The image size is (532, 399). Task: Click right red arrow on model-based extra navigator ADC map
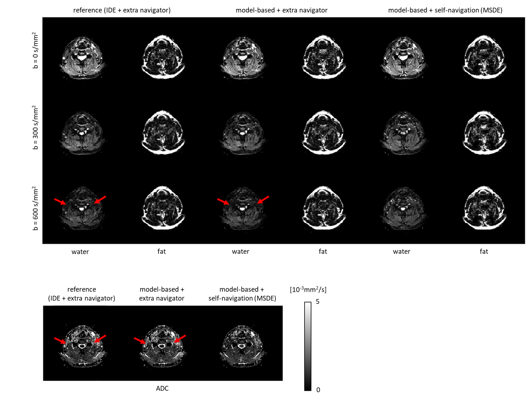[x=180, y=339]
